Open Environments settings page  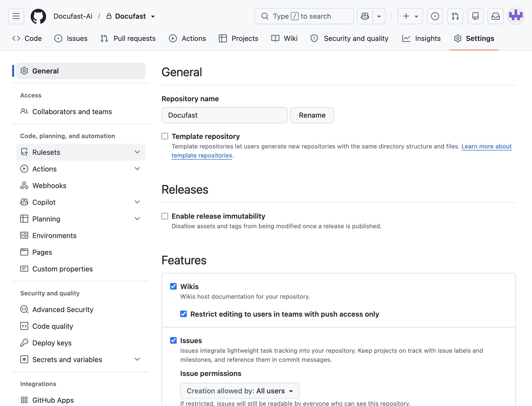81,236
